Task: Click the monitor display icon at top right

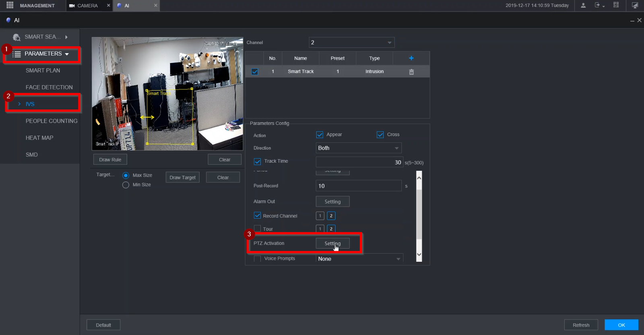Action: [635, 5]
